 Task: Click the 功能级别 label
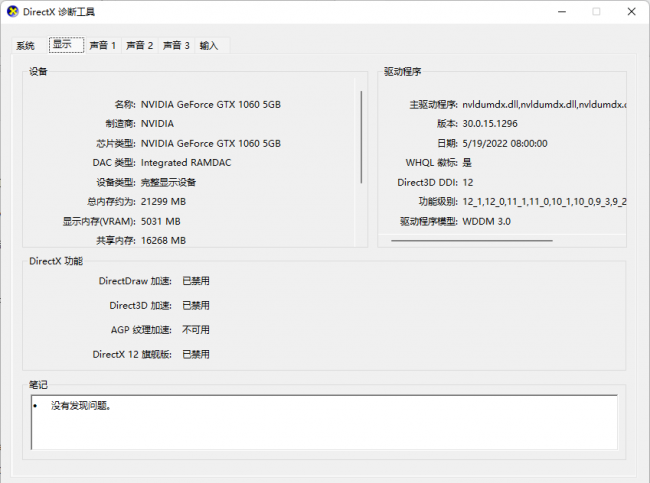coord(438,202)
